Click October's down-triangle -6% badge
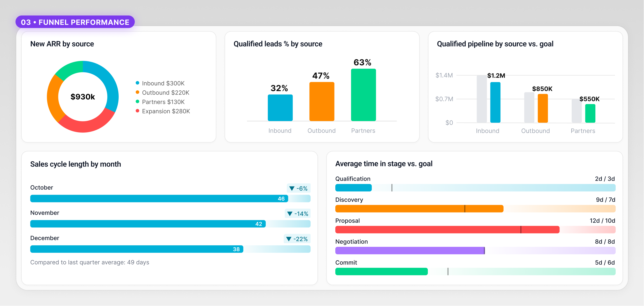The height and width of the screenshot is (306, 644). tap(299, 188)
